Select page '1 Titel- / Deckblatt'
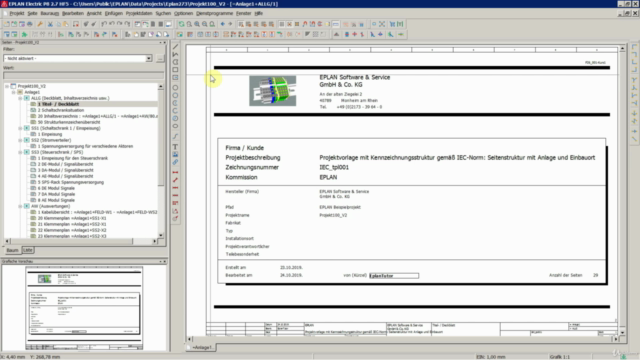 click(x=58, y=104)
